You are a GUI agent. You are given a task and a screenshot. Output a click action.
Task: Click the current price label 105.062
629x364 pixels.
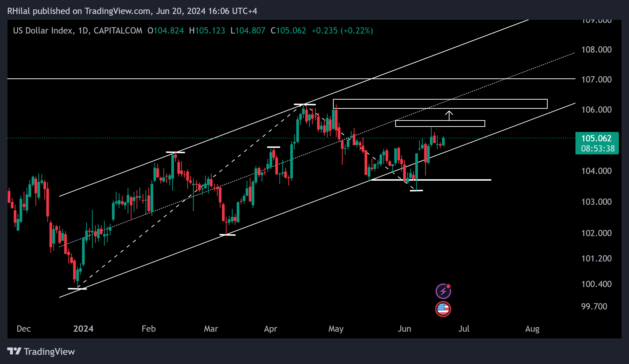[596, 138]
